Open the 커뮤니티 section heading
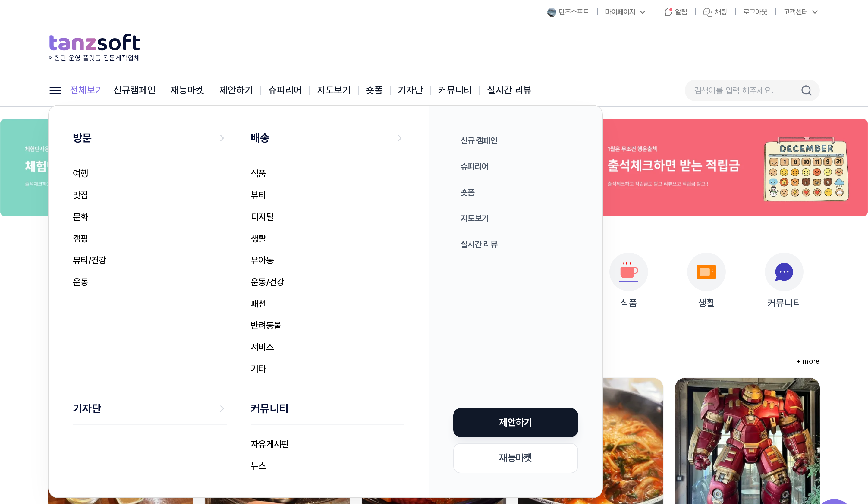The width and height of the screenshot is (868, 504). point(269,408)
